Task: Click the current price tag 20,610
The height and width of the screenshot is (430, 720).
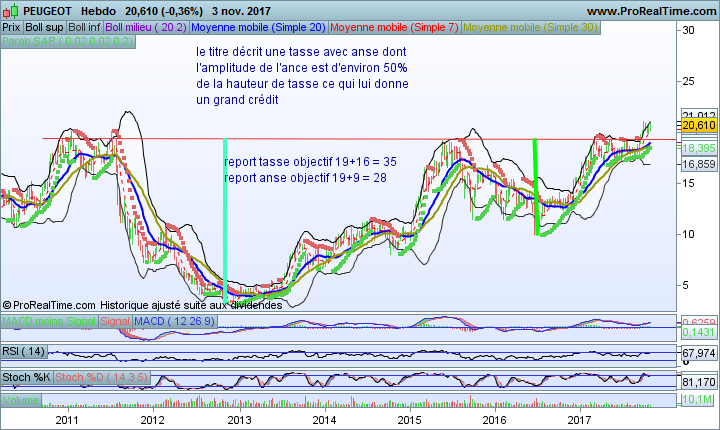Action: (699, 125)
